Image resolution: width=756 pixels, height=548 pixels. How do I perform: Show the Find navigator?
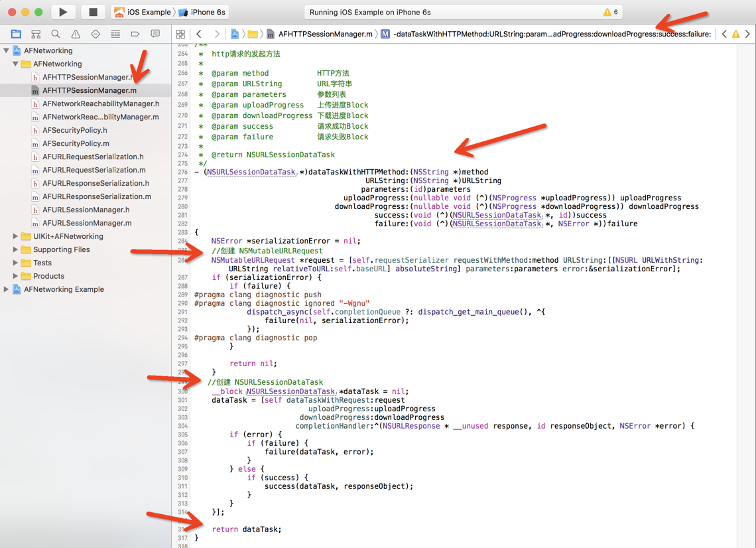pyautogui.click(x=56, y=34)
